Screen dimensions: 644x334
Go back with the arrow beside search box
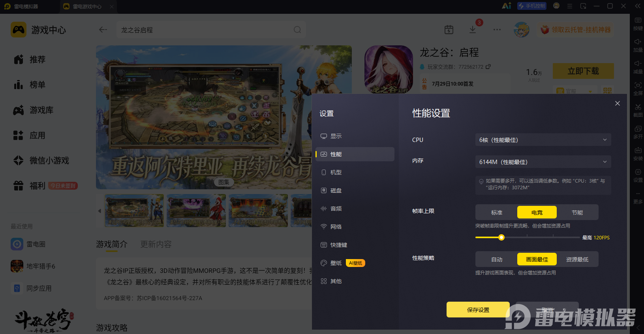[x=103, y=30]
